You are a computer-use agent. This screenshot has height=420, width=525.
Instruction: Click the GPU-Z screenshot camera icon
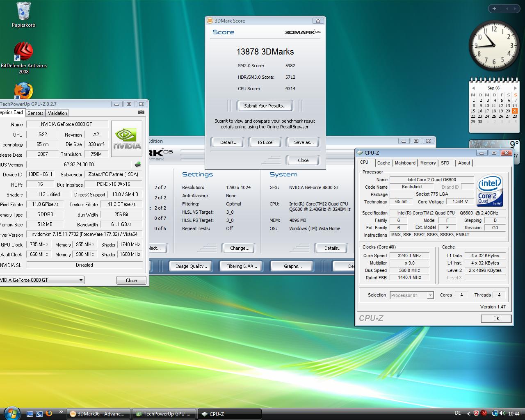pyautogui.click(x=141, y=112)
